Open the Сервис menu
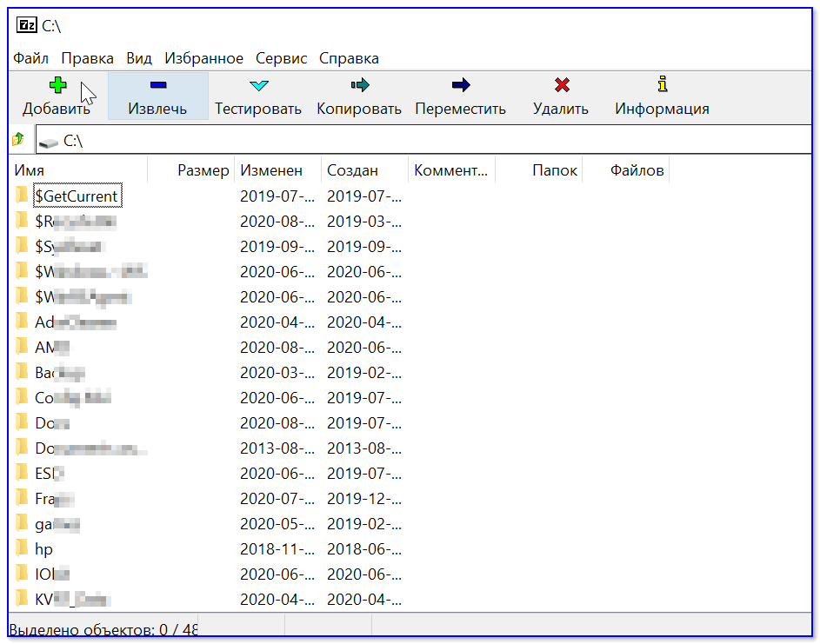This screenshot has height=644, width=820. [x=281, y=58]
